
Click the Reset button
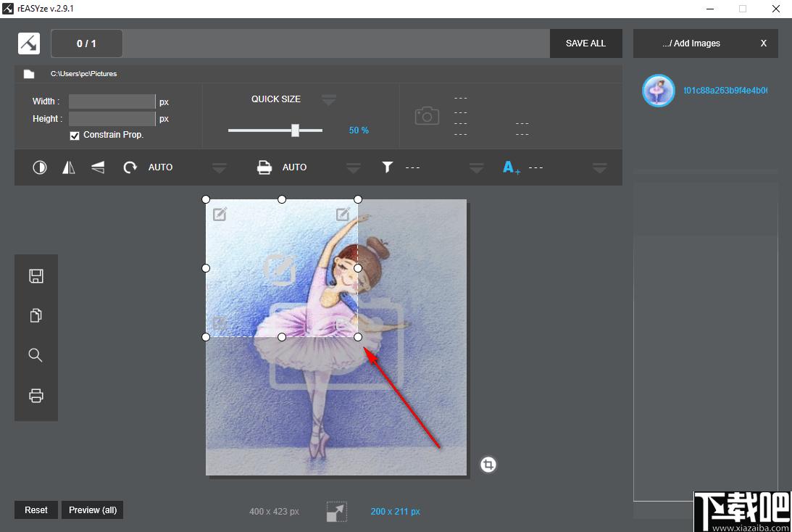[36, 510]
